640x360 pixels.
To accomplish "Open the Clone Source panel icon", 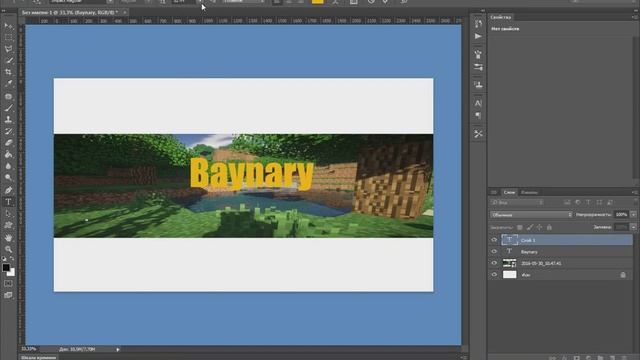I will pos(478,84).
